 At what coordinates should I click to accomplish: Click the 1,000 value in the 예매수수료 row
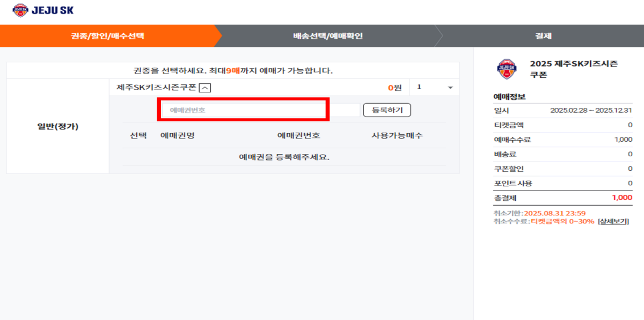(x=624, y=140)
